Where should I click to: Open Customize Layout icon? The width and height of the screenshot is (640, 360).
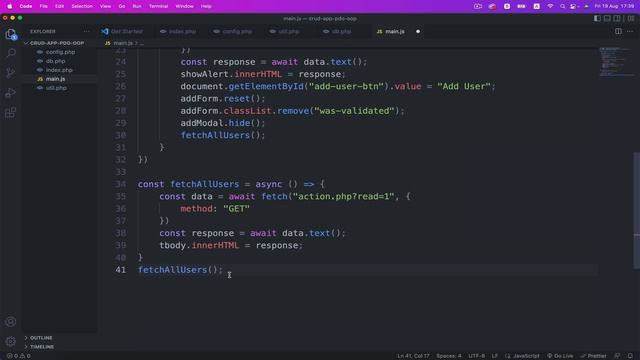(x=631, y=18)
